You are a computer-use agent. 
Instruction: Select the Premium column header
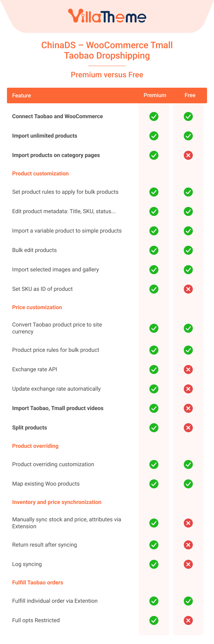[155, 95]
